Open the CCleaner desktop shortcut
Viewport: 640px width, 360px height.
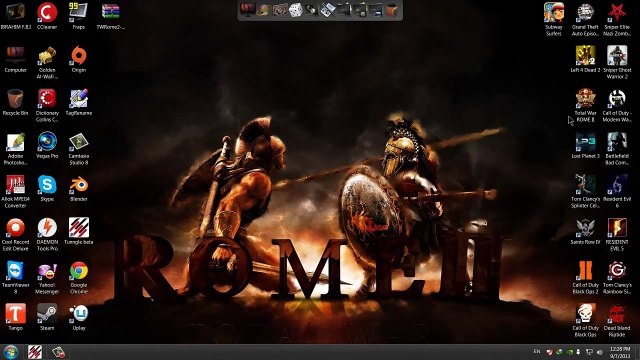tap(47, 16)
